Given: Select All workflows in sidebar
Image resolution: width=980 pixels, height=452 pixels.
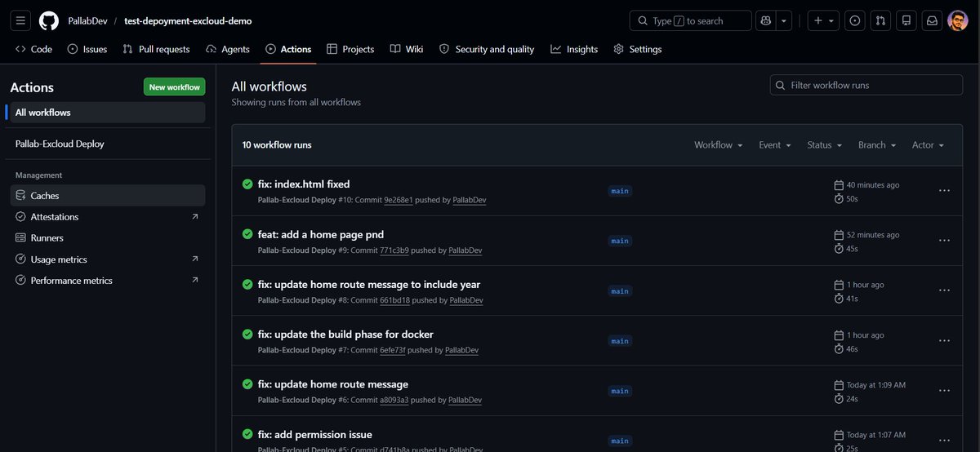Looking at the screenshot, I should (107, 113).
